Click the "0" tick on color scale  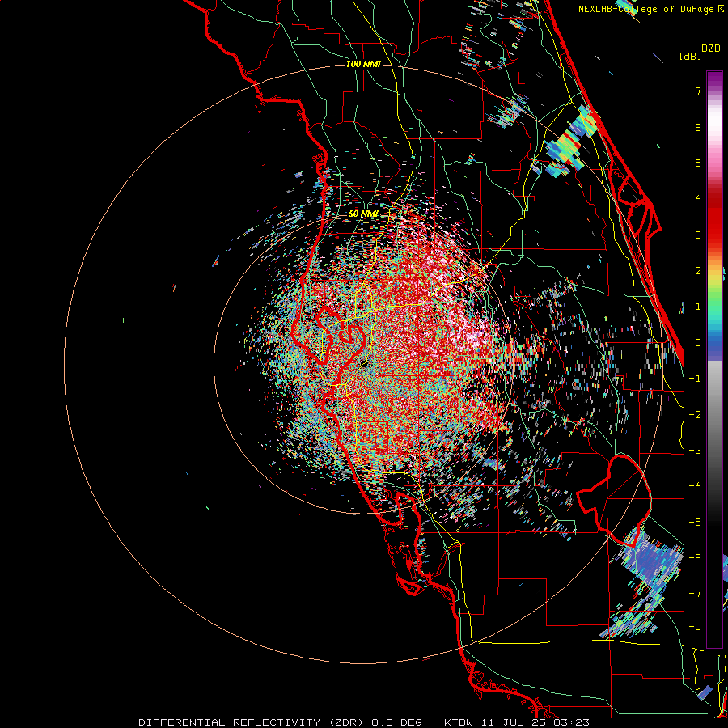(x=698, y=343)
